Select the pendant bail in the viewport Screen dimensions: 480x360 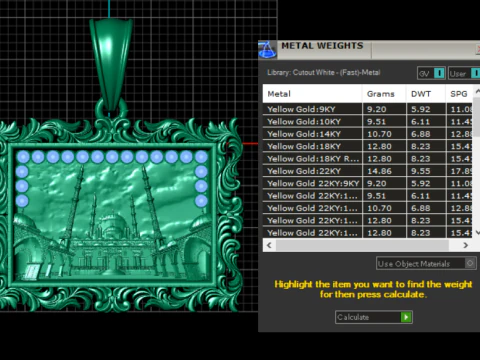[111, 62]
